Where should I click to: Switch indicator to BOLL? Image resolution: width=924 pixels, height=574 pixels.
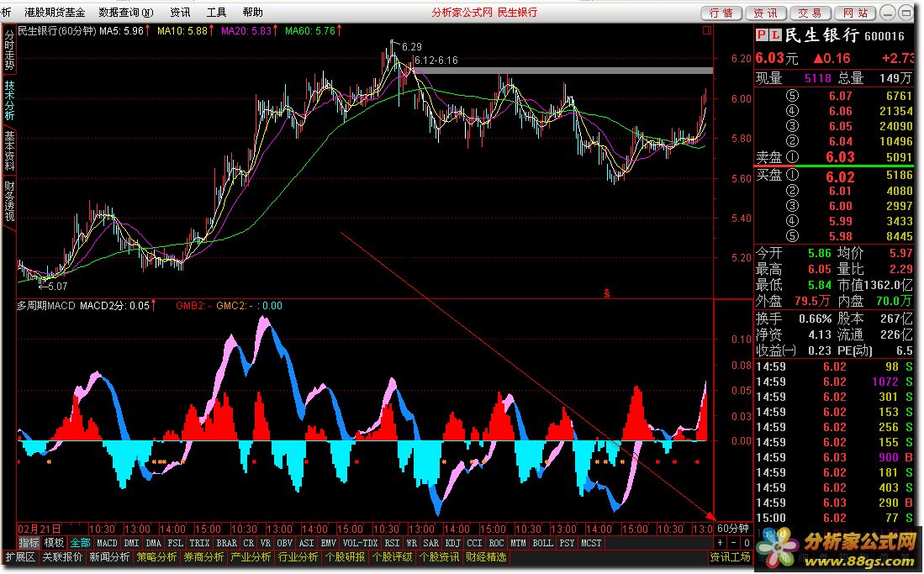click(543, 543)
